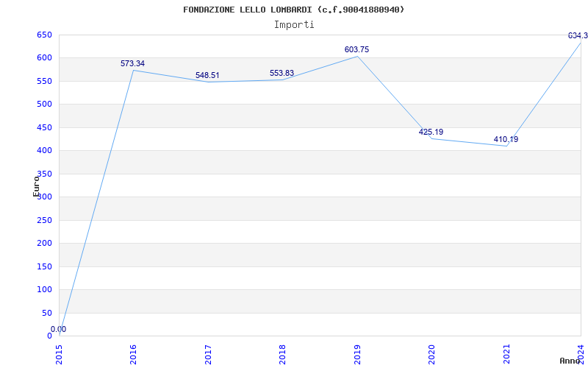
Task: Click the Importi subtitle
Action: pyautogui.click(x=294, y=25)
